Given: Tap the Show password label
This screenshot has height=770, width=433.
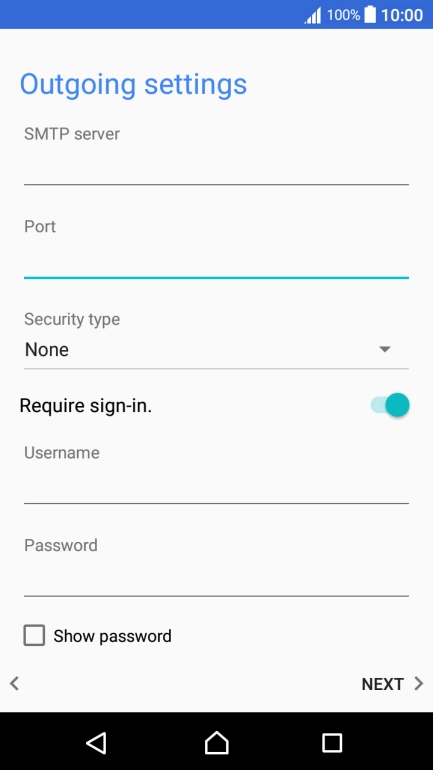Looking at the screenshot, I should (x=112, y=636).
